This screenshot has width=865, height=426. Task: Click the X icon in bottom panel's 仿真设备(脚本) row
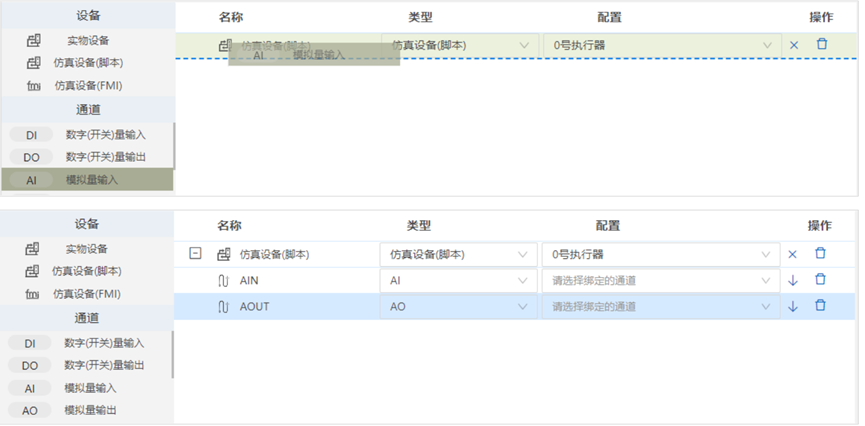792,254
